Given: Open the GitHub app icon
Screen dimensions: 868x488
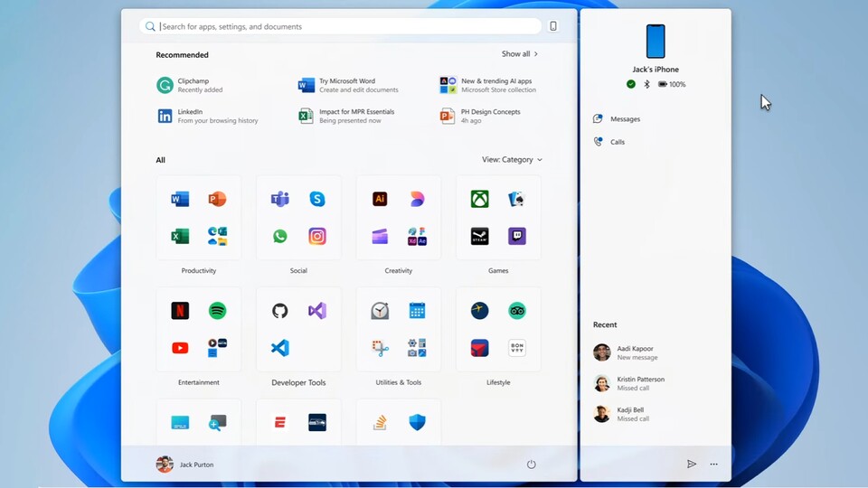Looking at the screenshot, I should (280, 311).
